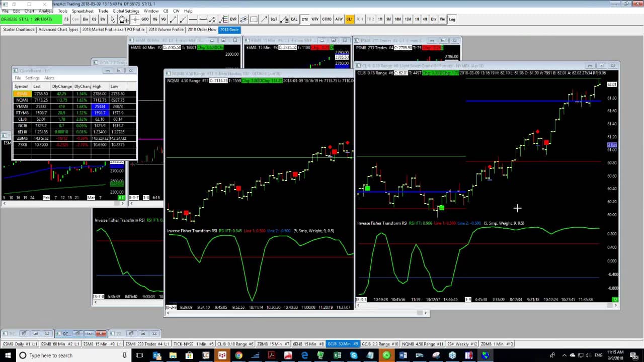Click the FS toolbar button
Image resolution: width=644 pixels, height=362 pixels.
66,19
